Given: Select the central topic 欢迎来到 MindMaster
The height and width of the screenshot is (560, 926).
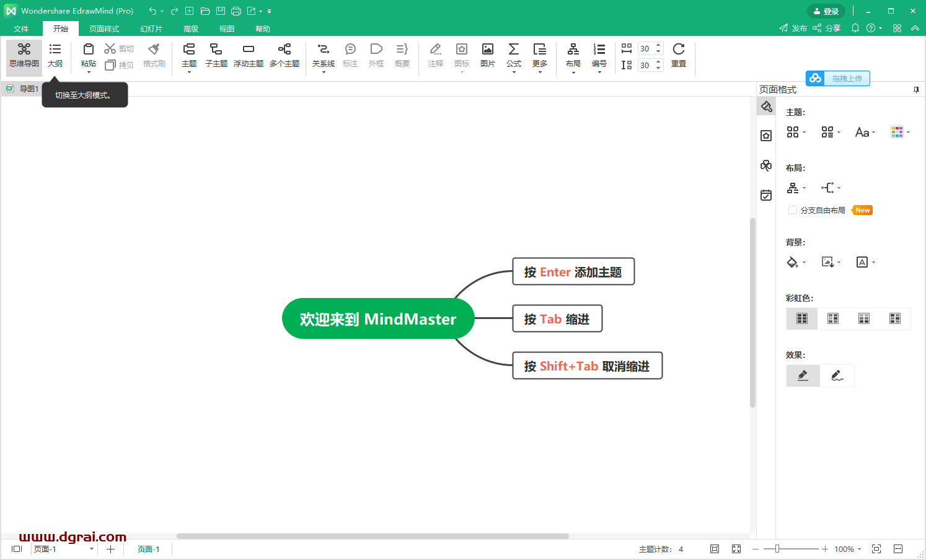Looking at the screenshot, I should [x=378, y=319].
